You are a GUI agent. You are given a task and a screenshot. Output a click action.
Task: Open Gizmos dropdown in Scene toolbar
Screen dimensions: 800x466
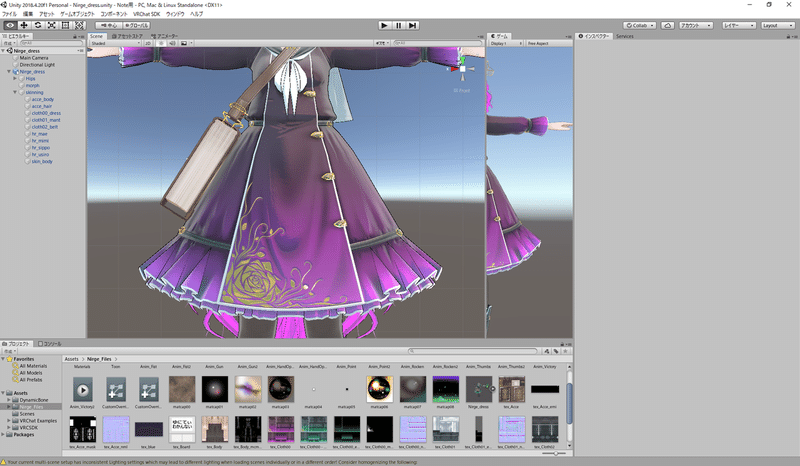[382, 43]
